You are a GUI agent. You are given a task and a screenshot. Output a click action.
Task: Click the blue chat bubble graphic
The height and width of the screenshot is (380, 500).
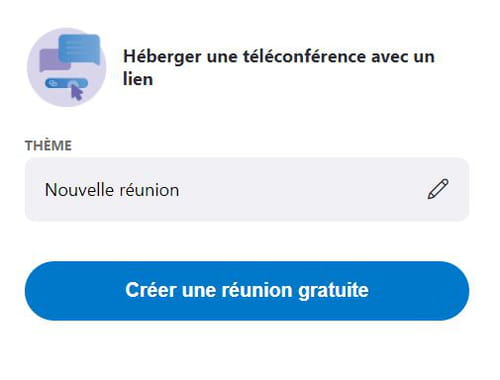click(80, 49)
